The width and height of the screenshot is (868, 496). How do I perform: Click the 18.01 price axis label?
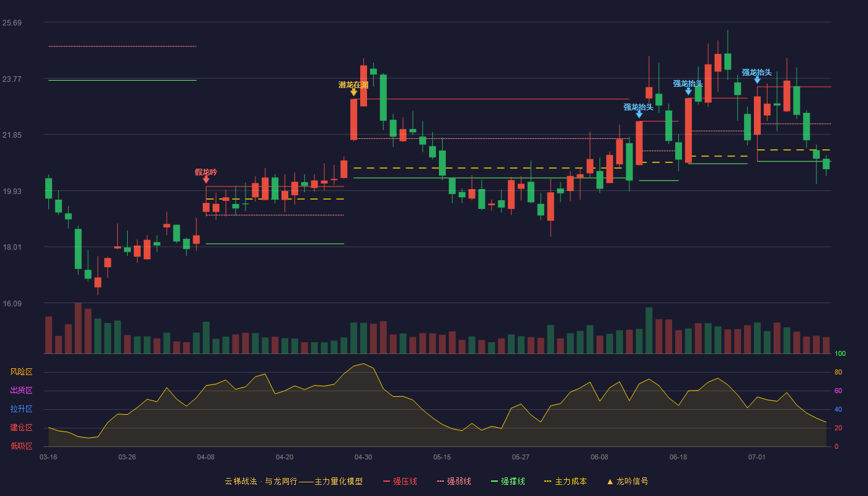click(x=12, y=247)
